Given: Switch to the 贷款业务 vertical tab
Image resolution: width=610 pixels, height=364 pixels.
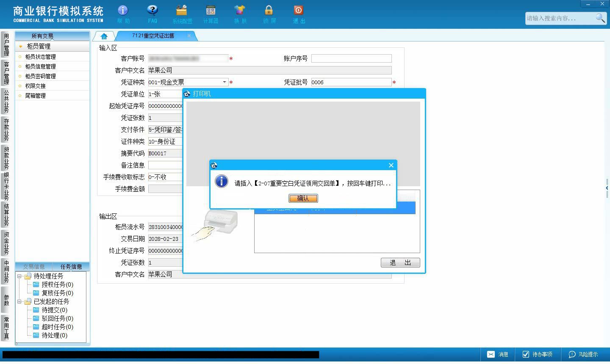Looking at the screenshot, I should 6,158.
